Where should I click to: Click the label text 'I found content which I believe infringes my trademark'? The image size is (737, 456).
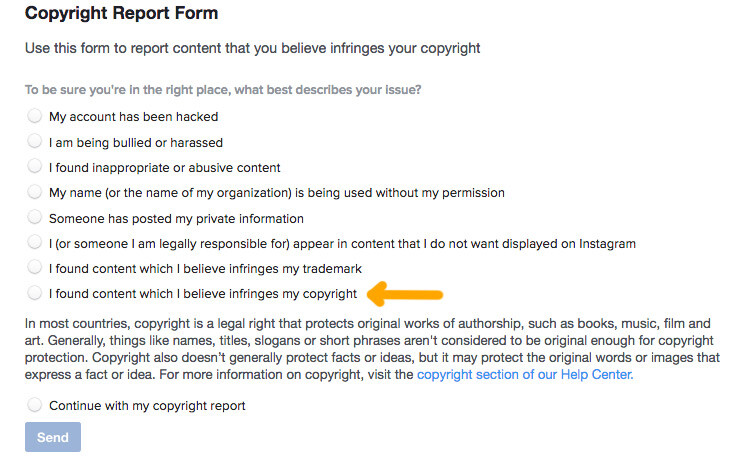point(205,268)
